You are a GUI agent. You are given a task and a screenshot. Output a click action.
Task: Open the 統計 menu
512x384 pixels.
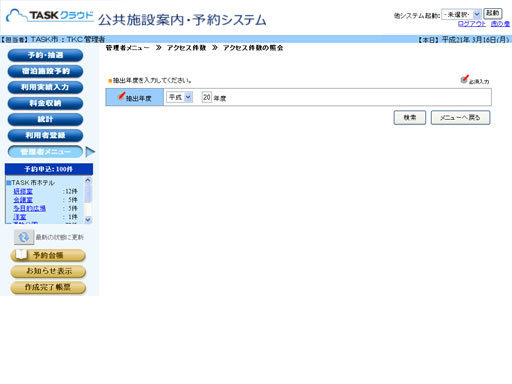(x=45, y=119)
